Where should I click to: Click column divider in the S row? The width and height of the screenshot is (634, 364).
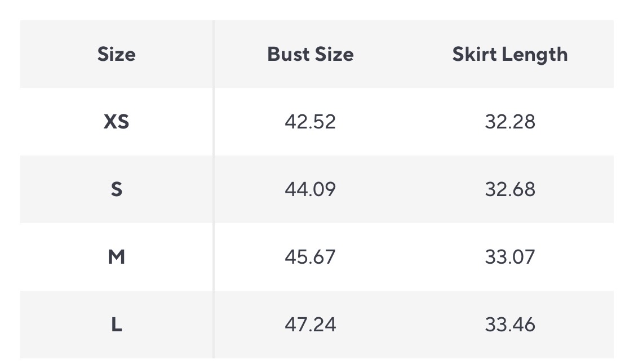214,189
